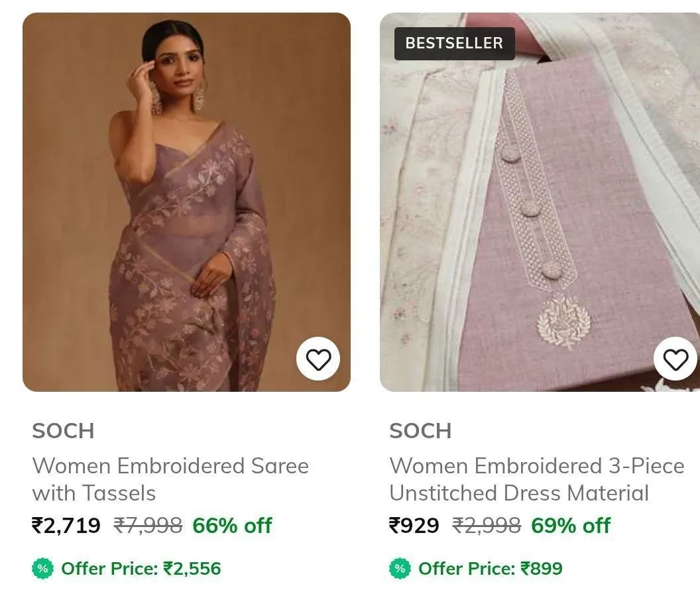Open Women Embroidered Saree with Tassels
Viewport: 700px width, 592px height.
click(170, 479)
